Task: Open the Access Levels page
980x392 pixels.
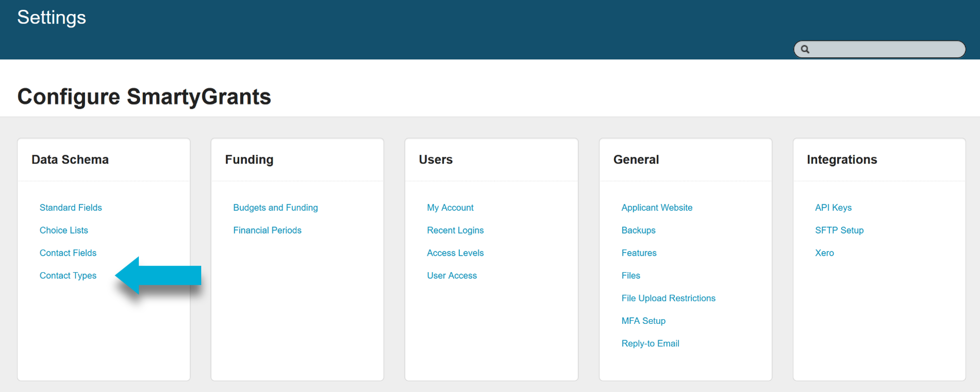Action: tap(455, 253)
